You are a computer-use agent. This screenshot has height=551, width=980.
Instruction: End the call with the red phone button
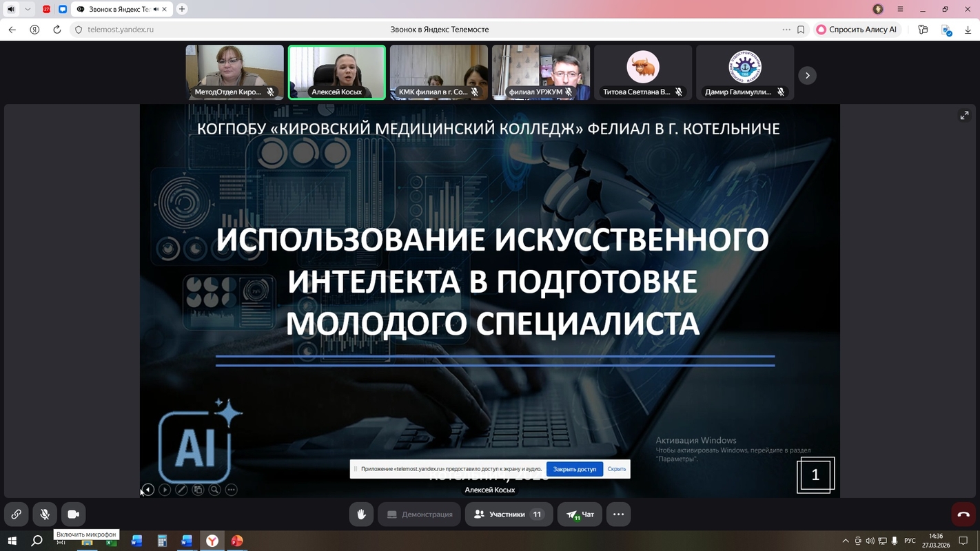coord(963,514)
